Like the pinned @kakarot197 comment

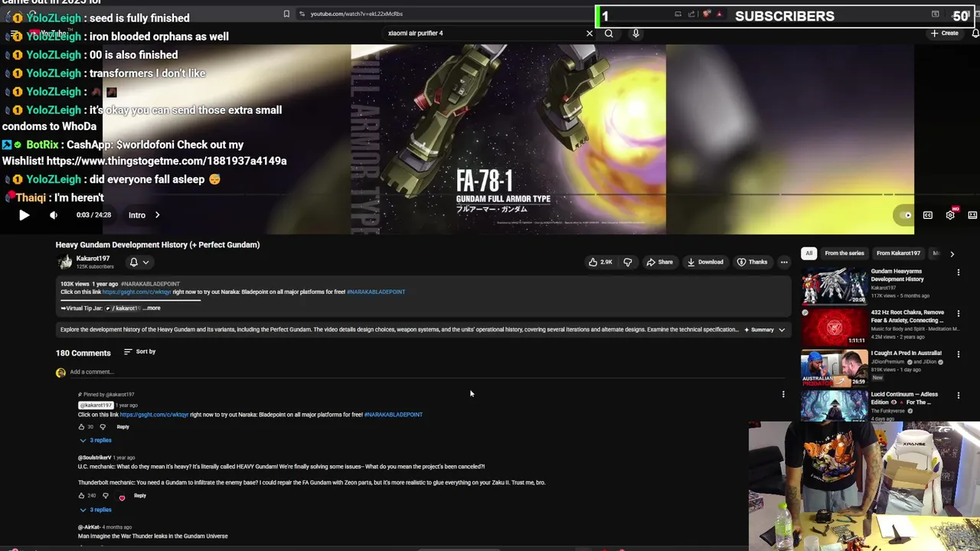click(x=82, y=426)
